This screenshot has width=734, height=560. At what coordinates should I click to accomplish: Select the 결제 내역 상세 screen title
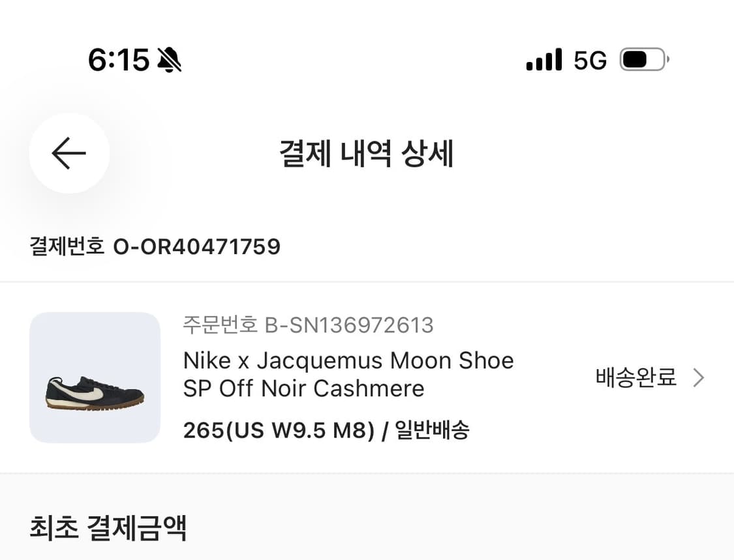tap(367, 154)
